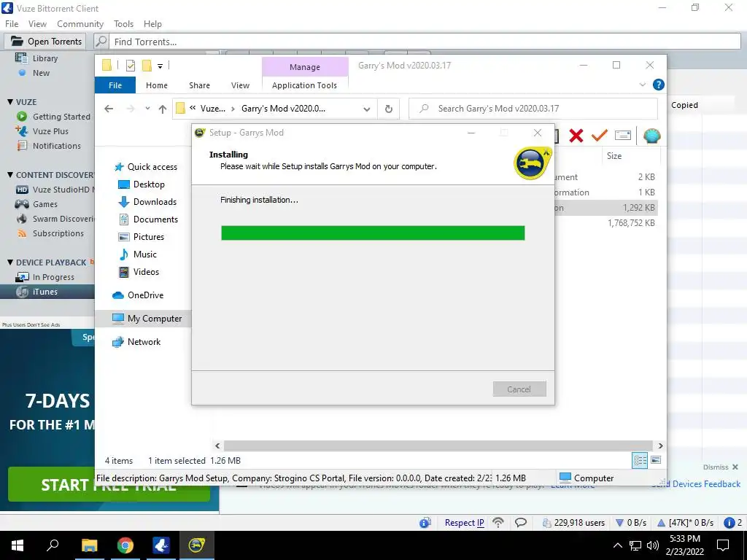Open the Explorer address history dropdown

366,109
